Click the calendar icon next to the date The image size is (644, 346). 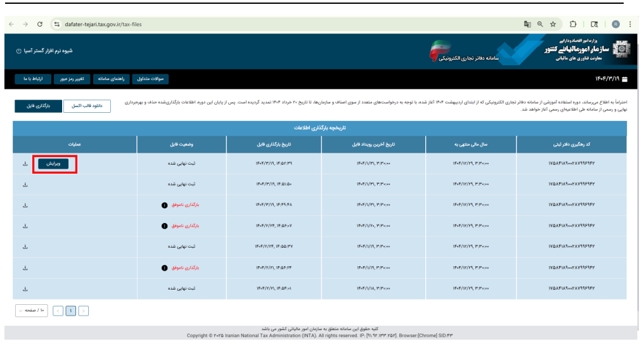coord(625,79)
